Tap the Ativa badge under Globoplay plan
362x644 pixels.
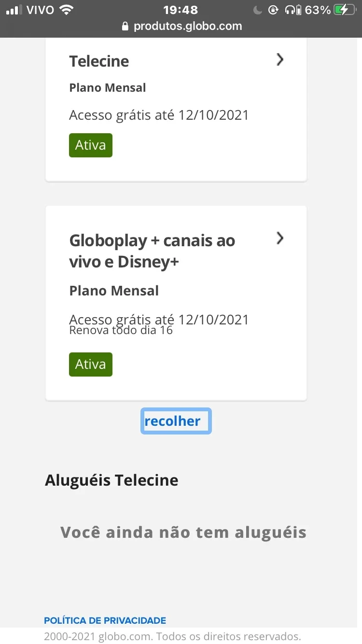[91, 364]
